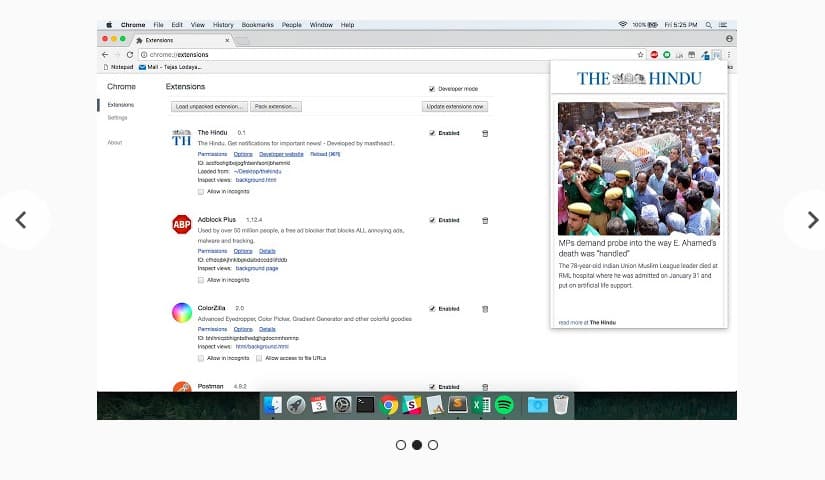The width and height of the screenshot is (825, 480).
Task: Open the Chrome profile avatar icon
Action: [x=729, y=38]
